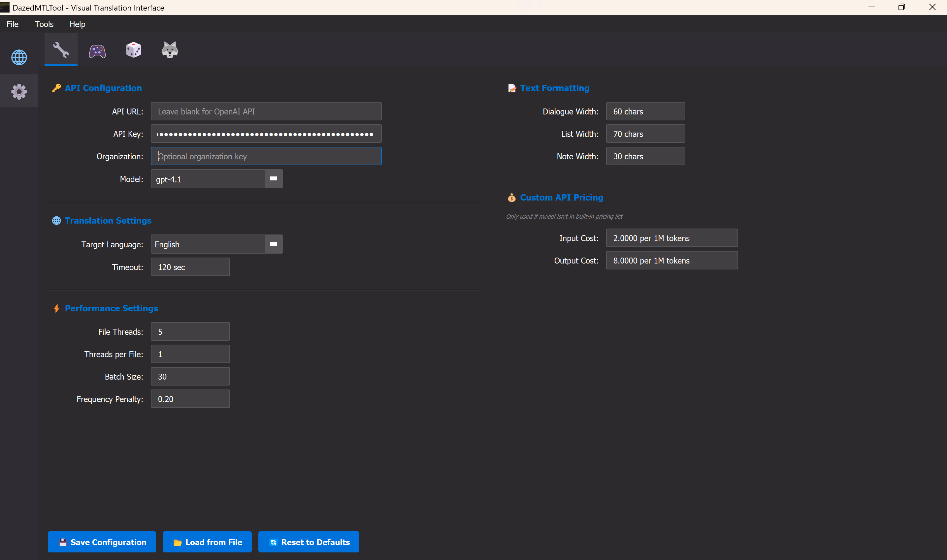Open the Help menu

tap(77, 24)
